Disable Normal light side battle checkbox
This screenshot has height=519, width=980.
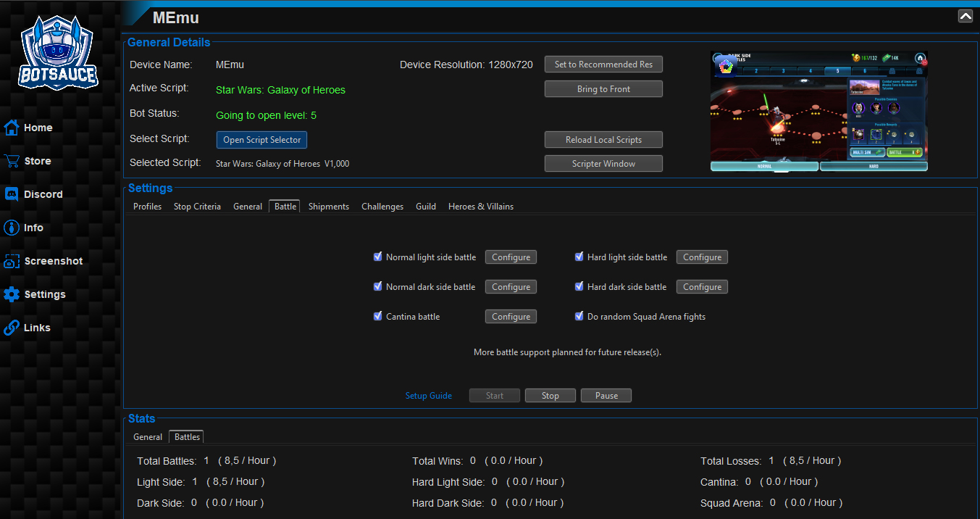(x=377, y=257)
